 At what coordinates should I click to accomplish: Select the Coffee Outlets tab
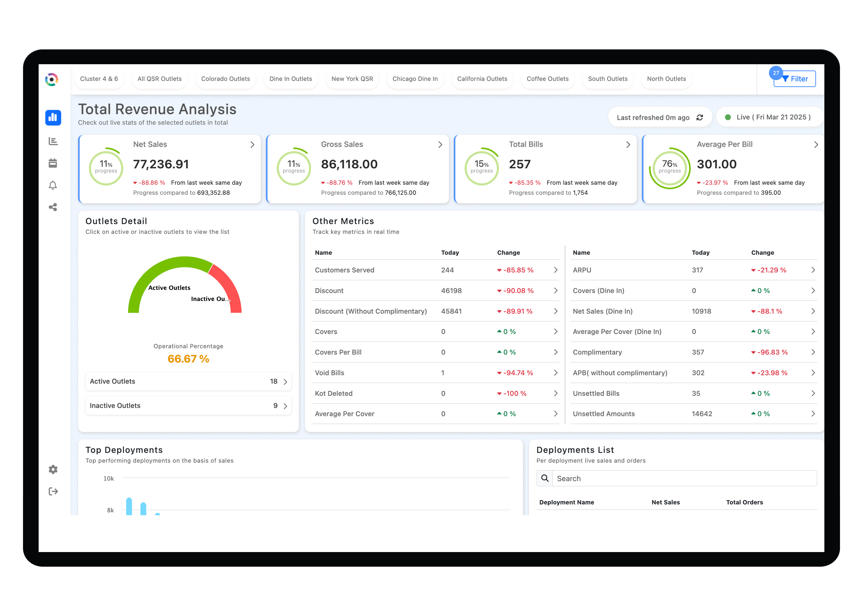click(547, 79)
